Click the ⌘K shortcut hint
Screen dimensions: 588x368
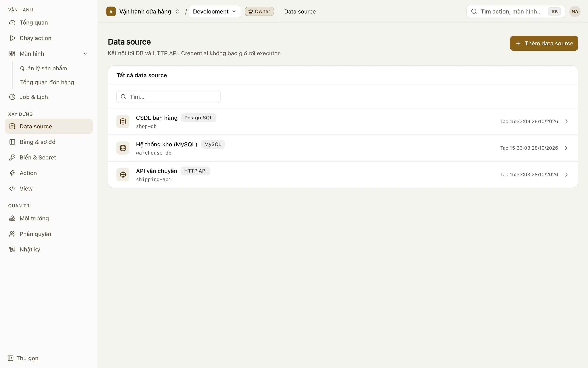555,11
